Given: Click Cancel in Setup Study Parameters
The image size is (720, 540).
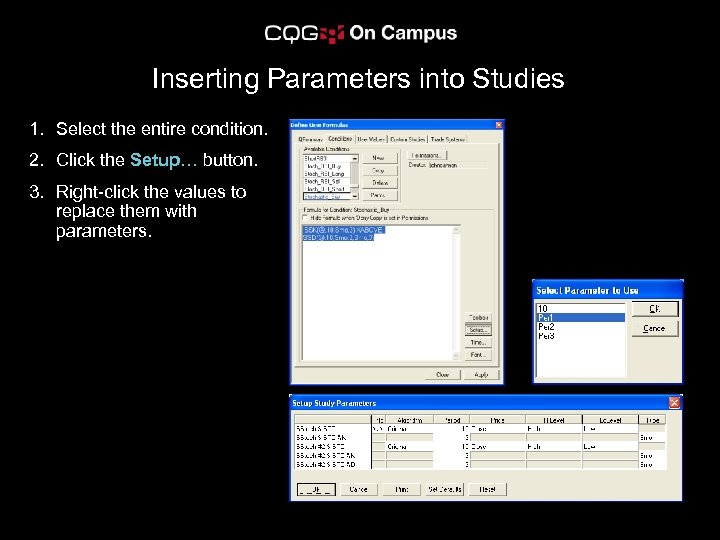Looking at the screenshot, I should point(358,489).
